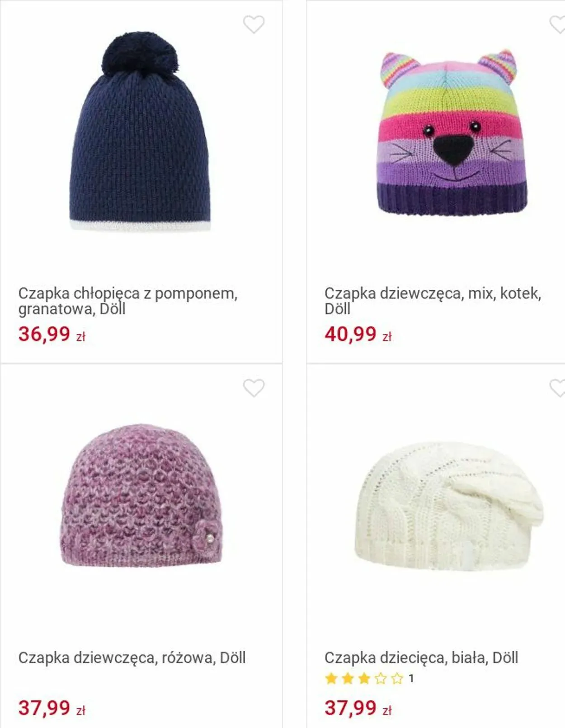
Task: View the rainbow kitten hat photo
Action: pyautogui.click(x=452, y=132)
